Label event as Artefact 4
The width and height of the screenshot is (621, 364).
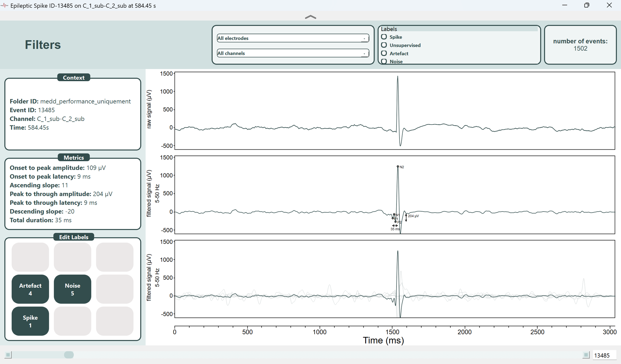click(30, 289)
